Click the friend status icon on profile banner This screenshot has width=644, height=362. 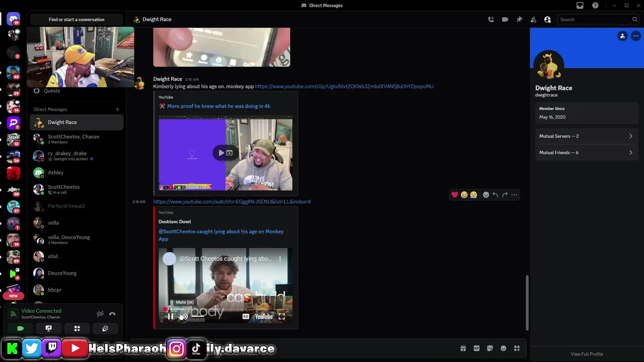pos(622,36)
